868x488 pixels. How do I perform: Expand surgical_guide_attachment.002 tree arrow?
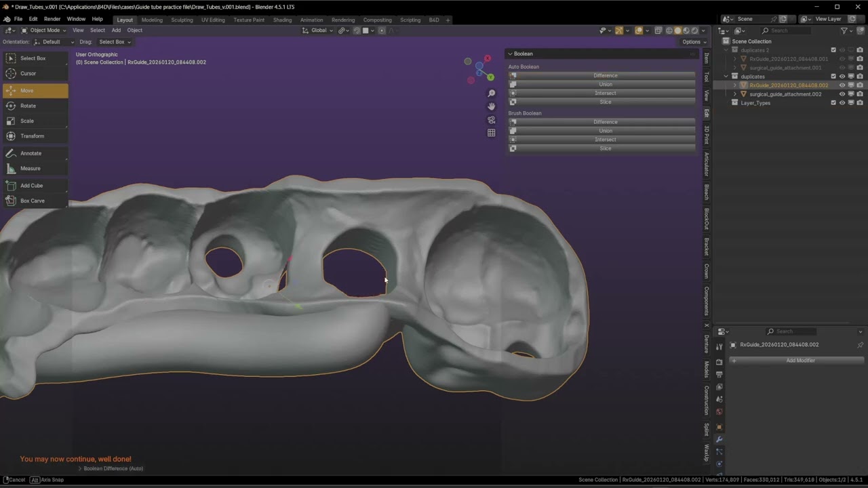pos(734,94)
